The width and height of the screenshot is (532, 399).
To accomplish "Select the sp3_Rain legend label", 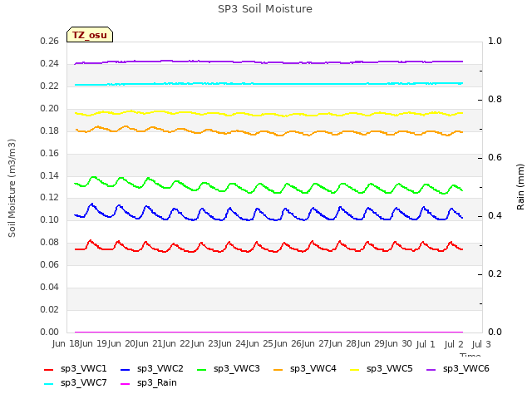I will coord(157,383).
